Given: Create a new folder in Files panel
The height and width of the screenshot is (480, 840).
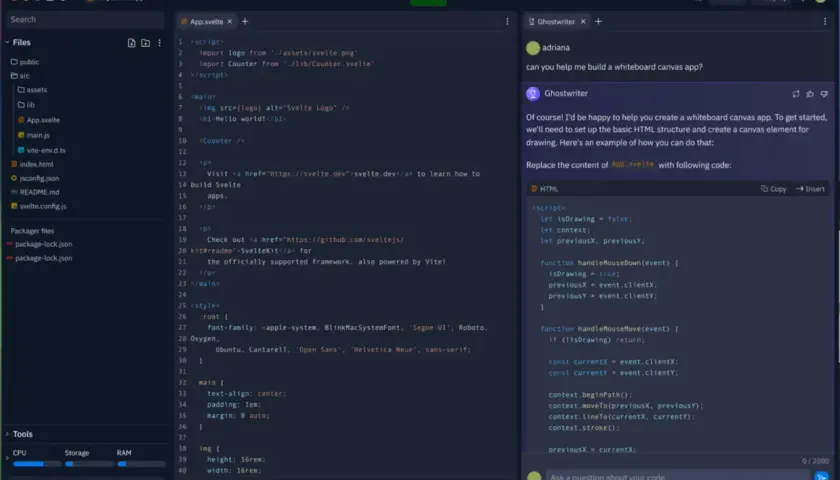Looking at the screenshot, I should [x=145, y=43].
